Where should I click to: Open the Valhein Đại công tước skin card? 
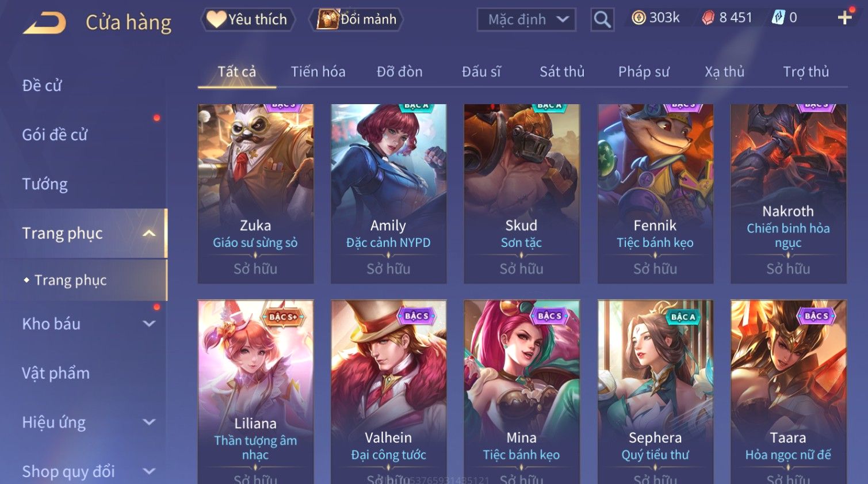[x=389, y=392]
